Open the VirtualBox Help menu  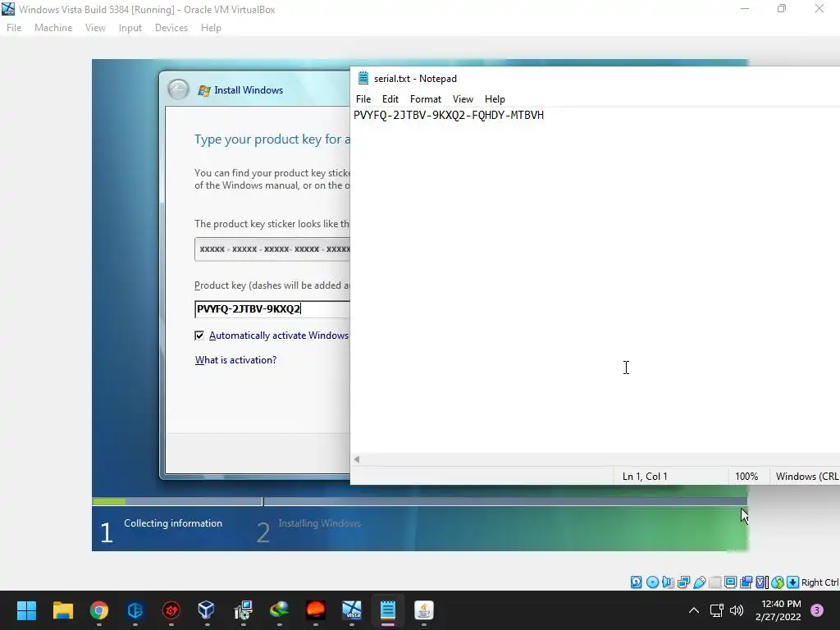pyautogui.click(x=211, y=28)
